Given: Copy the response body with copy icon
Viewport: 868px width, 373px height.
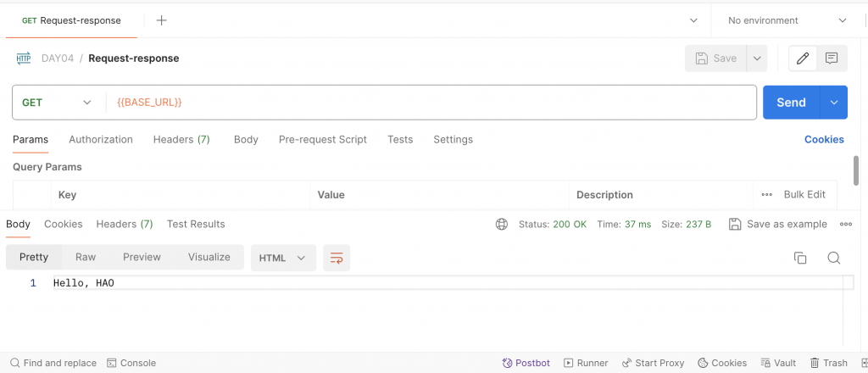Looking at the screenshot, I should [799, 258].
